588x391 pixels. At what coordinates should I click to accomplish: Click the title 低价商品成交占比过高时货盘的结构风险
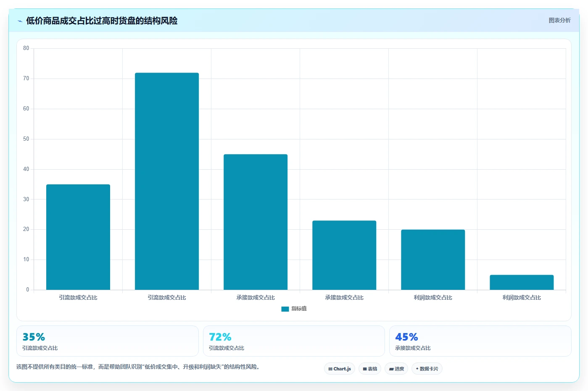[x=102, y=21]
